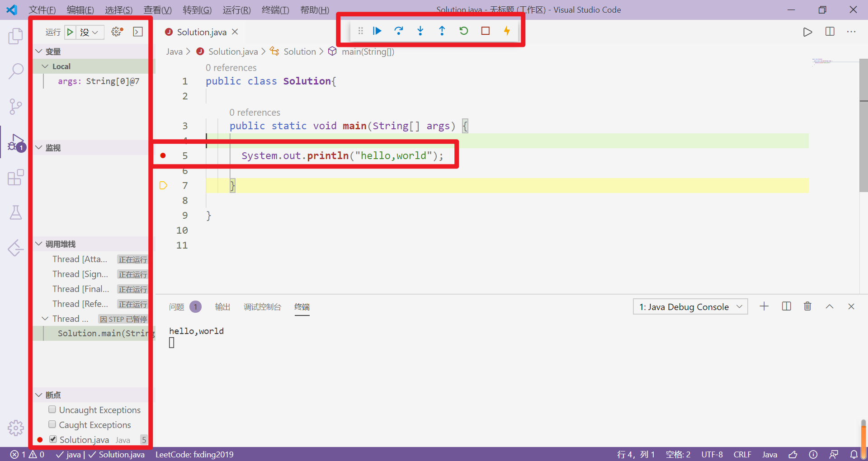Image resolution: width=868 pixels, height=461 pixels.
Task: Maximize the panel with up chevron
Action: (830, 306)
